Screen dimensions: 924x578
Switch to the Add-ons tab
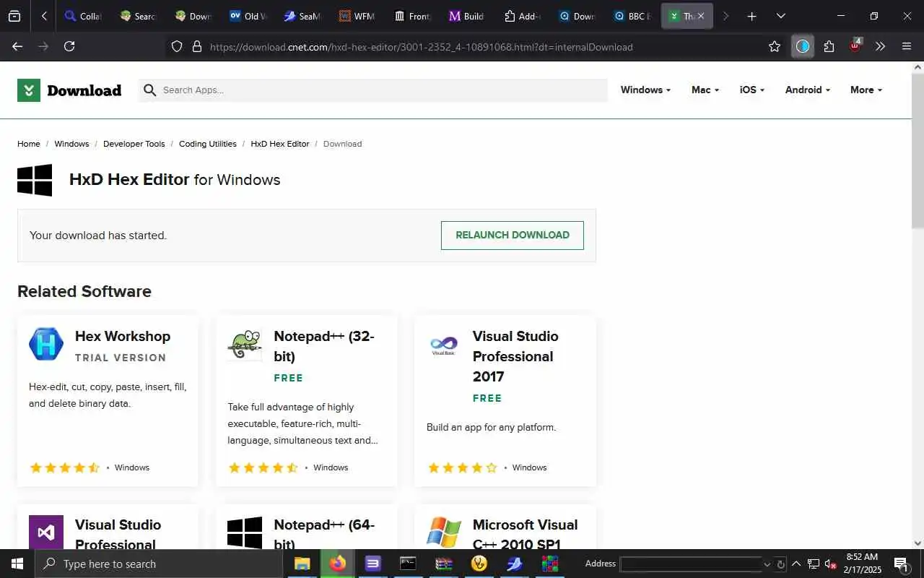(x=522, y=16)
